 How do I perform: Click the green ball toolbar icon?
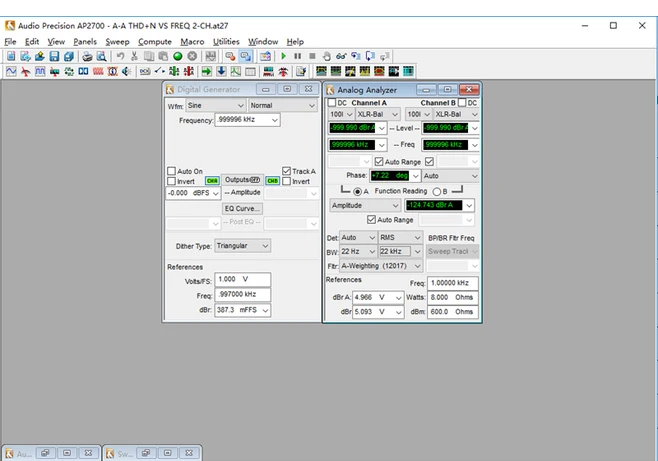point(178,56)
